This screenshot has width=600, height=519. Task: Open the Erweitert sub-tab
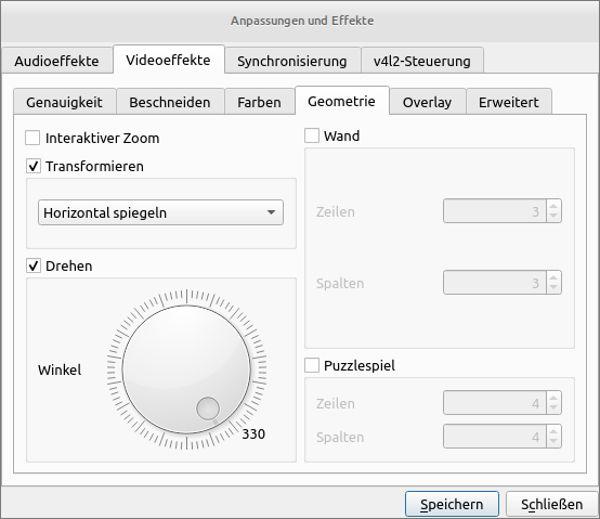[508, 102]
